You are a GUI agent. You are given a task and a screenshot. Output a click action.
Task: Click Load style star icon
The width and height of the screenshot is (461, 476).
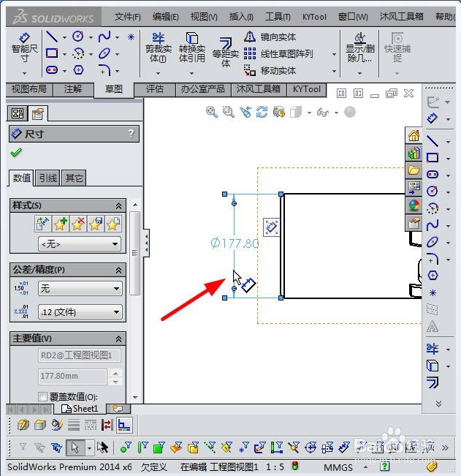pyautogui.click(x=113, y=224)
